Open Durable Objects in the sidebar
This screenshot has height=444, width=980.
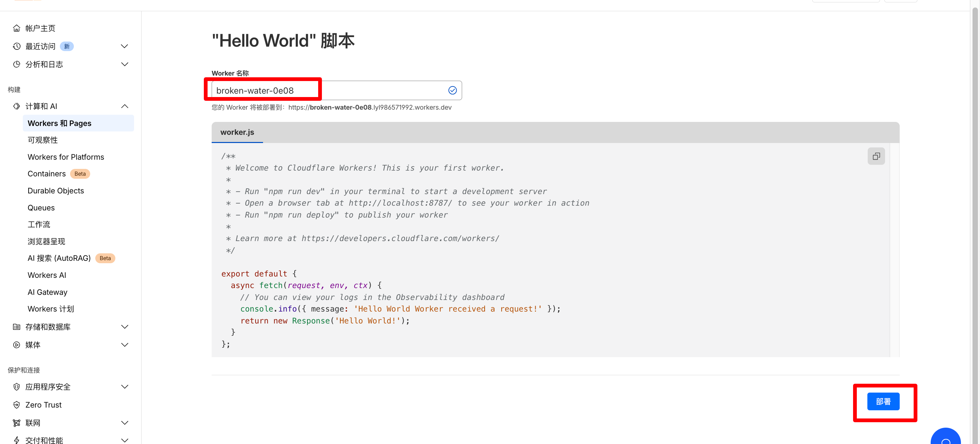[x=55, y=191]
